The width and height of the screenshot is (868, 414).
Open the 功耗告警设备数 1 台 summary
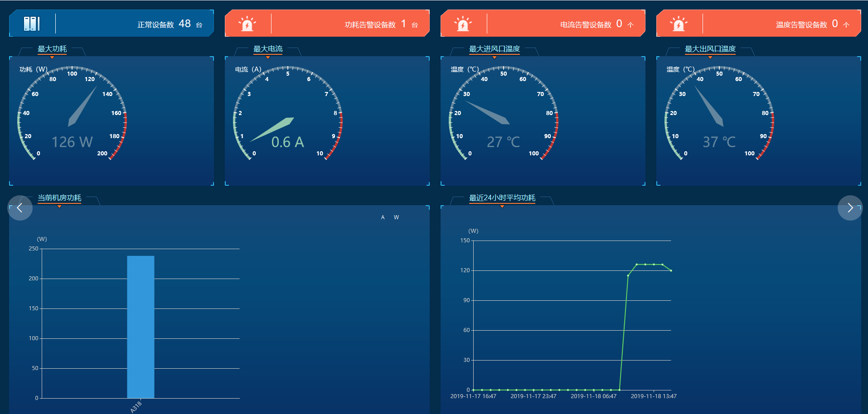click(x=327, y=23)
